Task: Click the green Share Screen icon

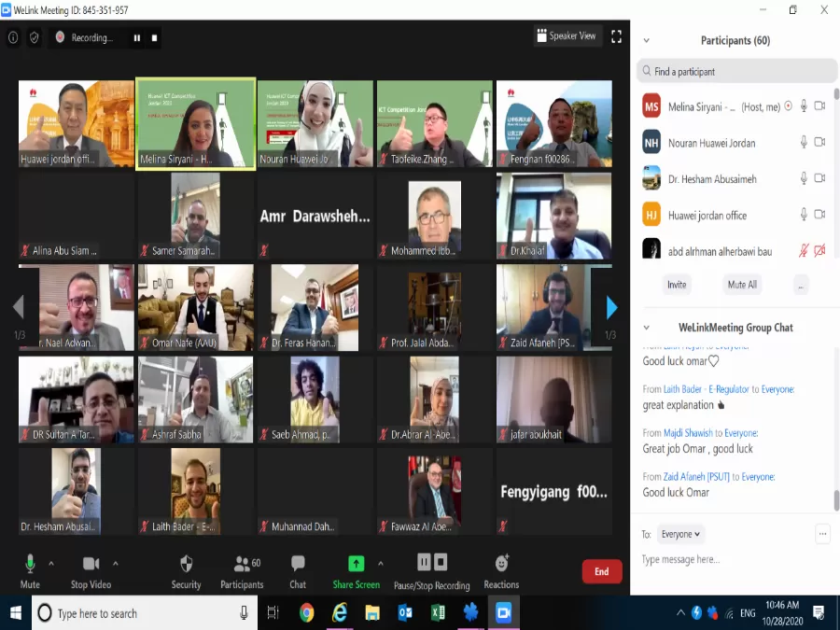Action: (x=356, y=564)
